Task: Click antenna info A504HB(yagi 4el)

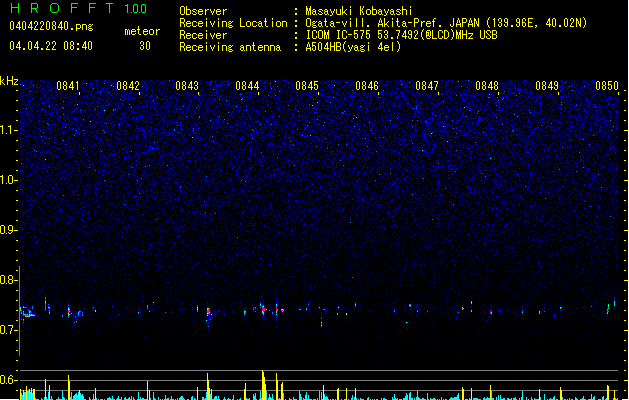Action: click(x=353, y=47)
